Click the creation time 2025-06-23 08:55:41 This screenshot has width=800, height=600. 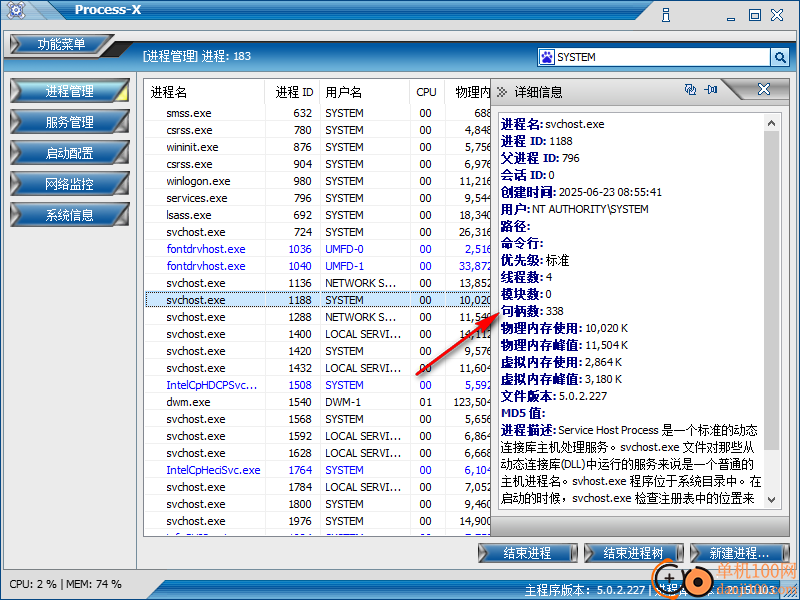pos(610,192)
